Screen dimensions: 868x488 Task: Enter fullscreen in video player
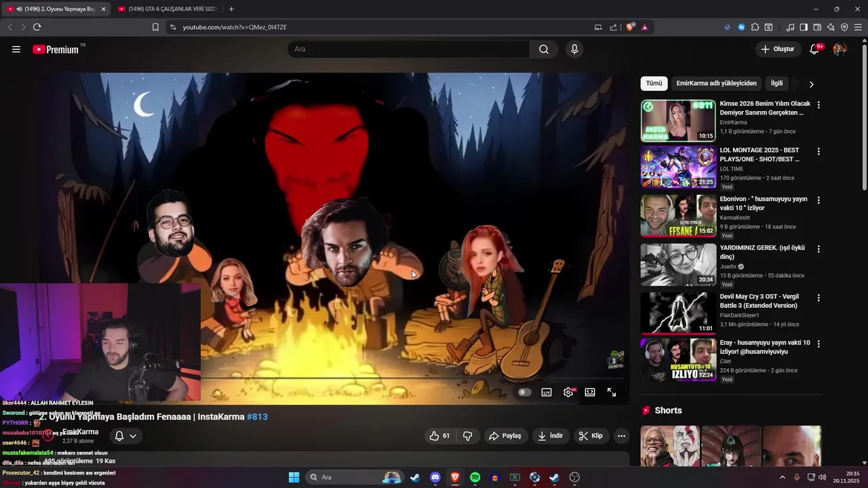(612, 392)
